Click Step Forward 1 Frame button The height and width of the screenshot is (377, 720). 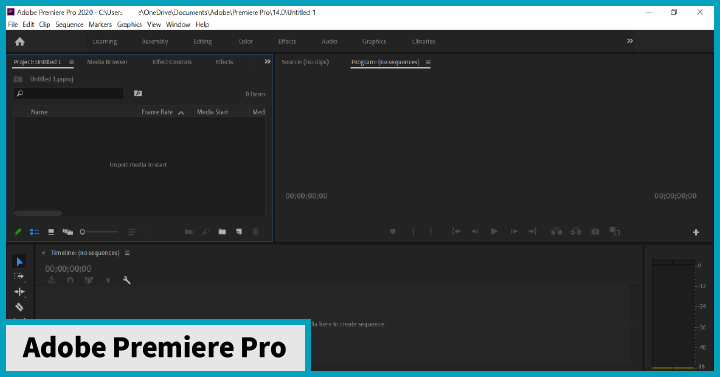point(514,231)
